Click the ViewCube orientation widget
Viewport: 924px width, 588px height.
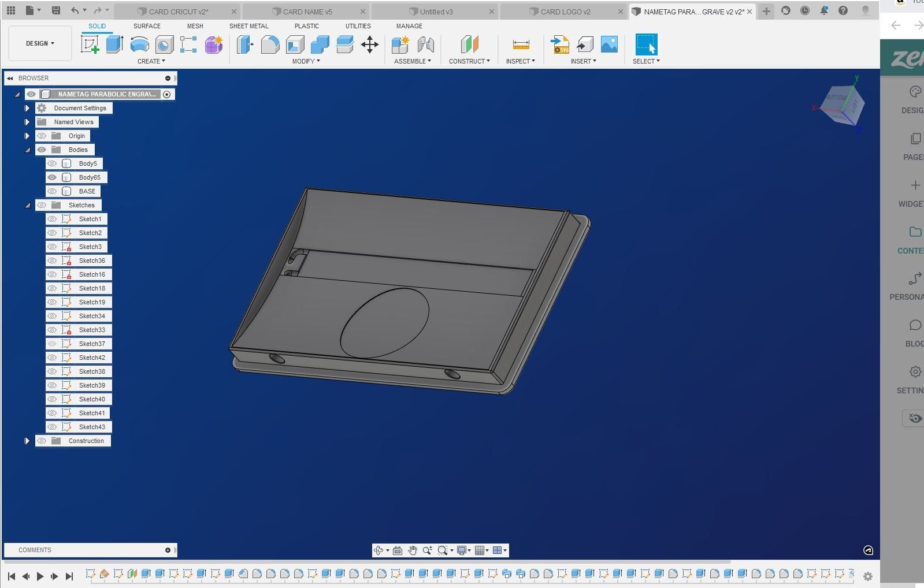point(843,105)
